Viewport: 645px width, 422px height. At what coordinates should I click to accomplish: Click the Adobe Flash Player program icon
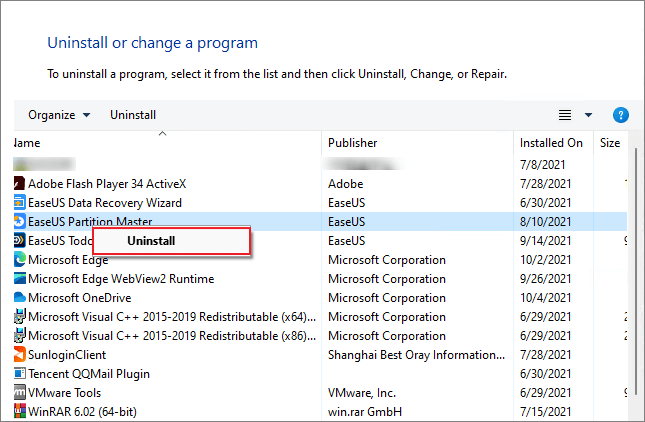[x=19, y=184]
